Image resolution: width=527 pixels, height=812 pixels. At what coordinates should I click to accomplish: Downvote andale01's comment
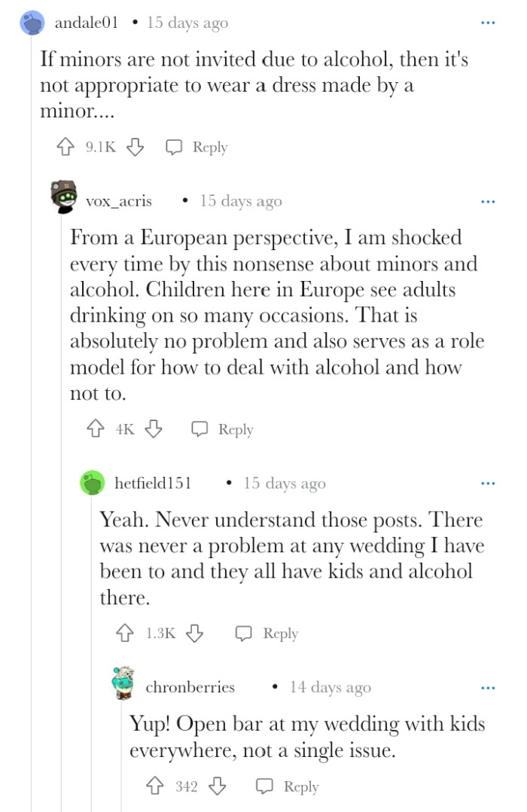[x=135, y=147]
